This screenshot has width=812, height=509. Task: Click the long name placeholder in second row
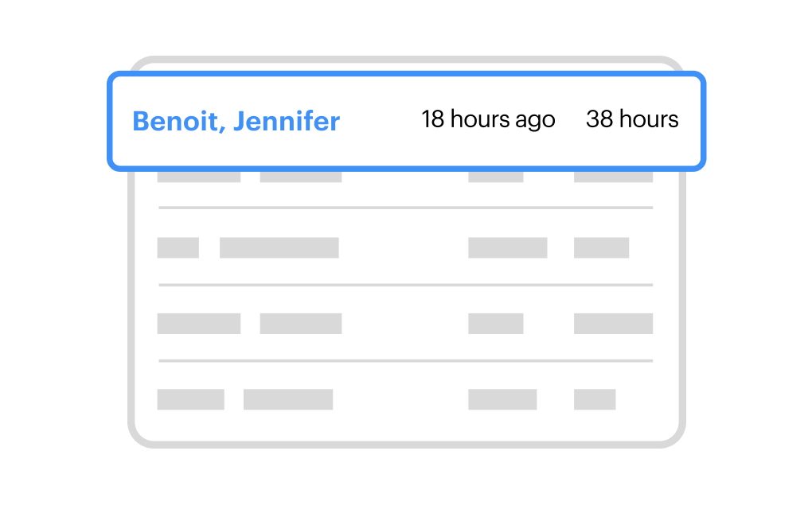click(279, 247)
